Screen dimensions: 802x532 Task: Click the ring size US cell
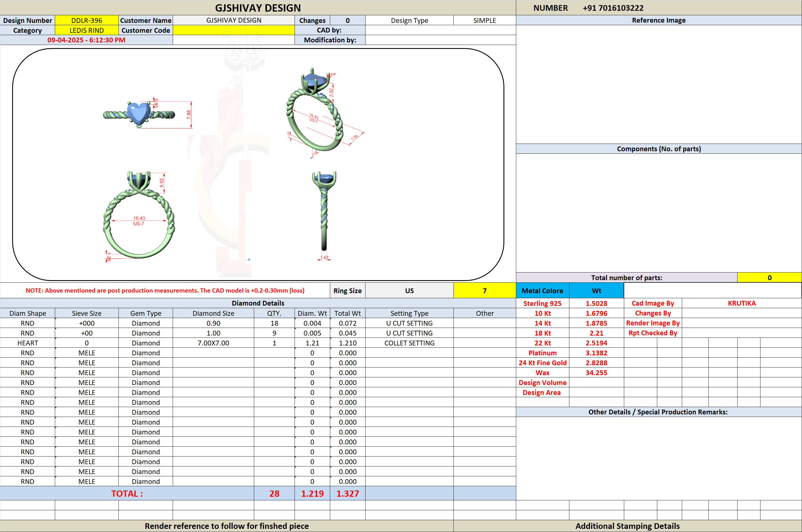[x=409, y=291]
